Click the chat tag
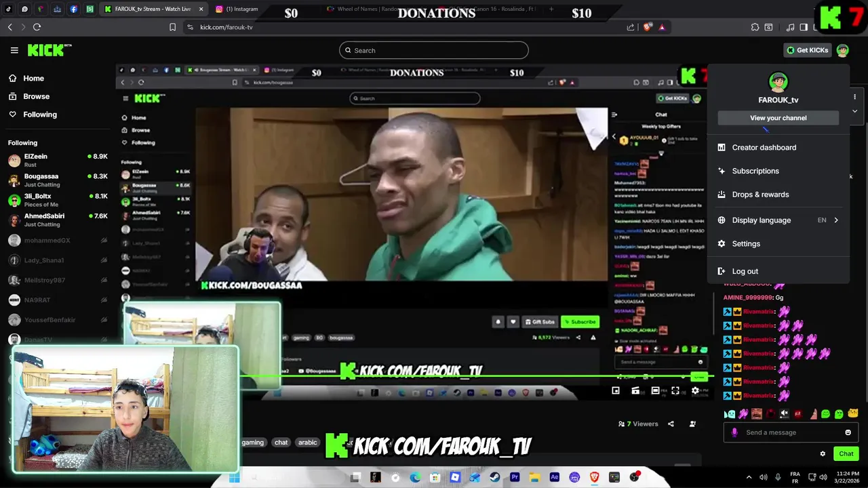868x488 pixels. click(x=281, y=443)
